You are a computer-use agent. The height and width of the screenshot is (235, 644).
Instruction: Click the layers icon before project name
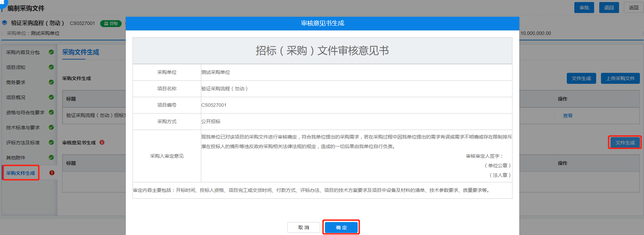click(x=5, y=23)
